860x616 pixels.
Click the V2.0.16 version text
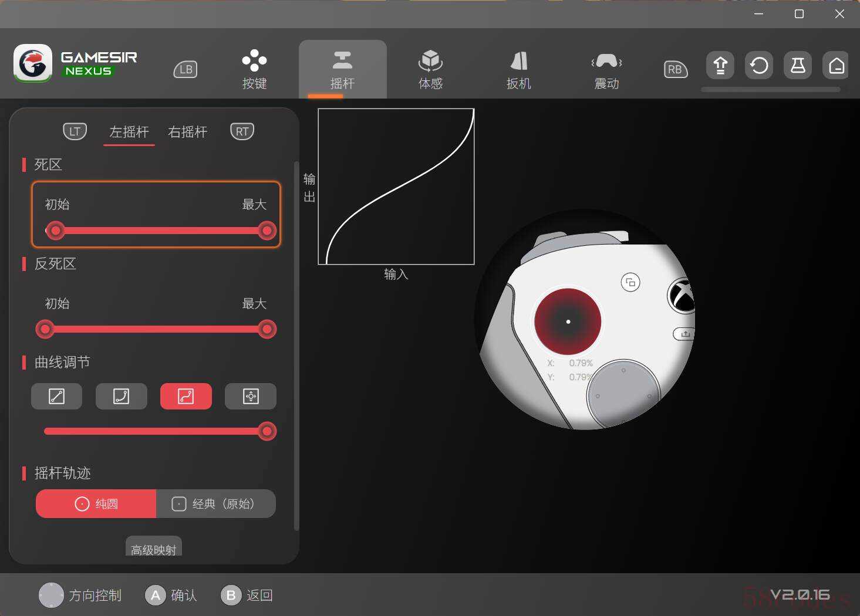click(800, 595)
